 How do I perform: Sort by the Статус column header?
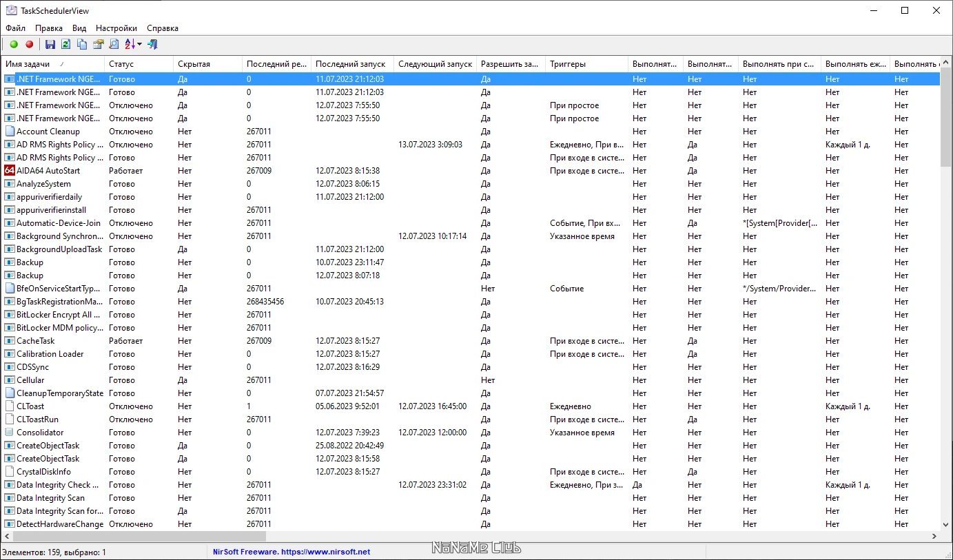tap(121, 64)
